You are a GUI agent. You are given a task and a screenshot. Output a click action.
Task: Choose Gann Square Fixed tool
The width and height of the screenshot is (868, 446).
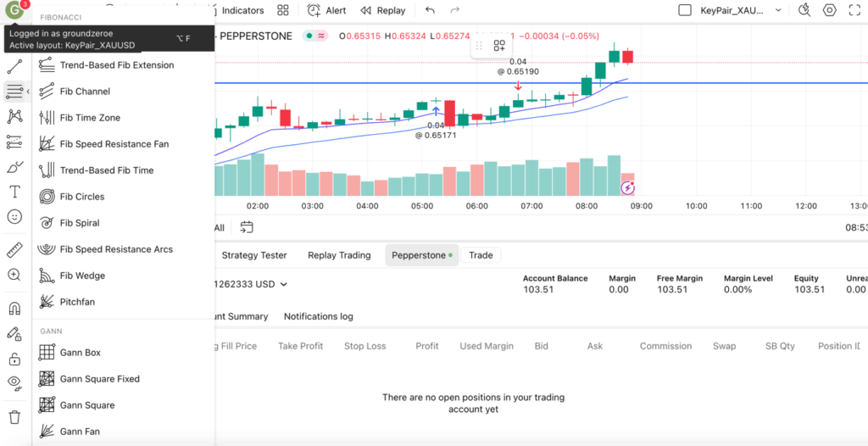pyautogui.click(x=123, y=379)
